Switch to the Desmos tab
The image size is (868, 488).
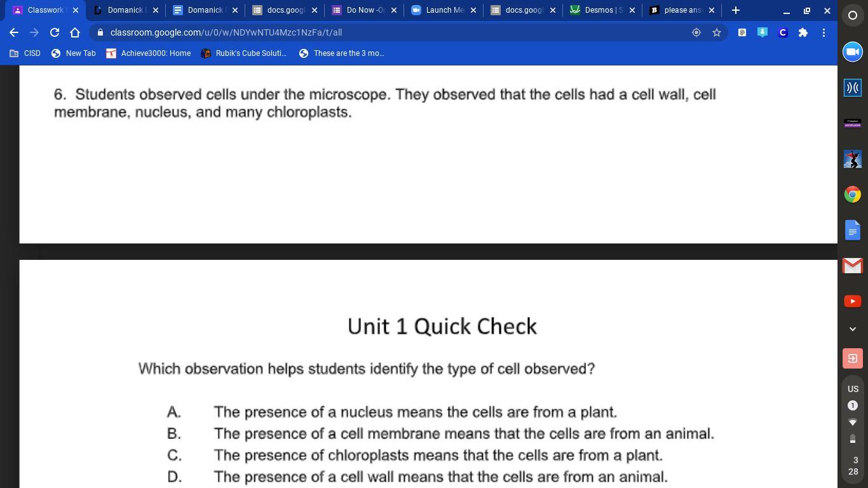point(602,10)
